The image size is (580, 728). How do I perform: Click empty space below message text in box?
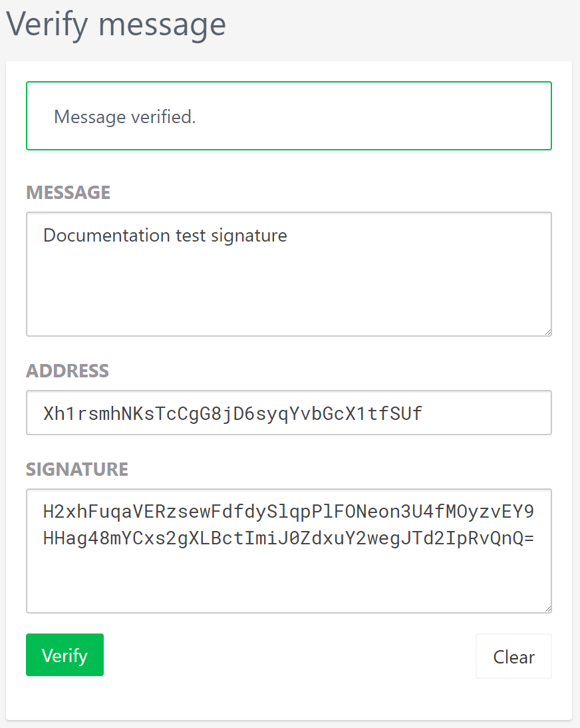coord(289,293)
